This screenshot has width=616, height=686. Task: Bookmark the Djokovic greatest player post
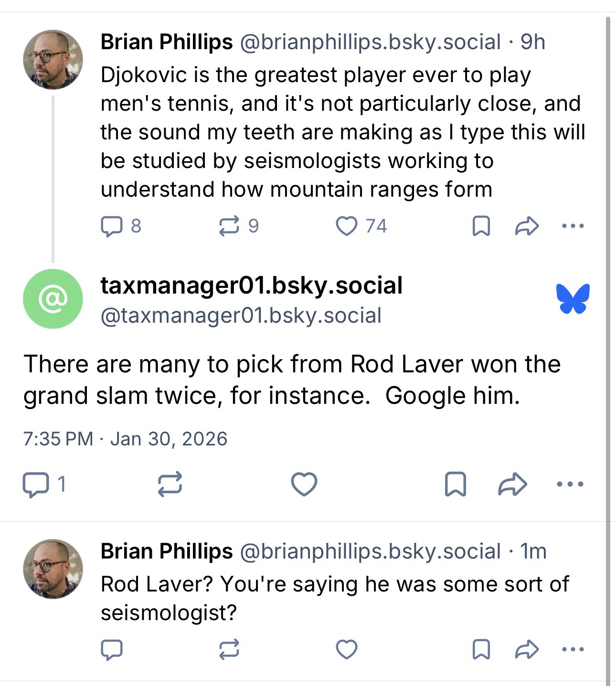pyautogui.click(x=481, y=226)
